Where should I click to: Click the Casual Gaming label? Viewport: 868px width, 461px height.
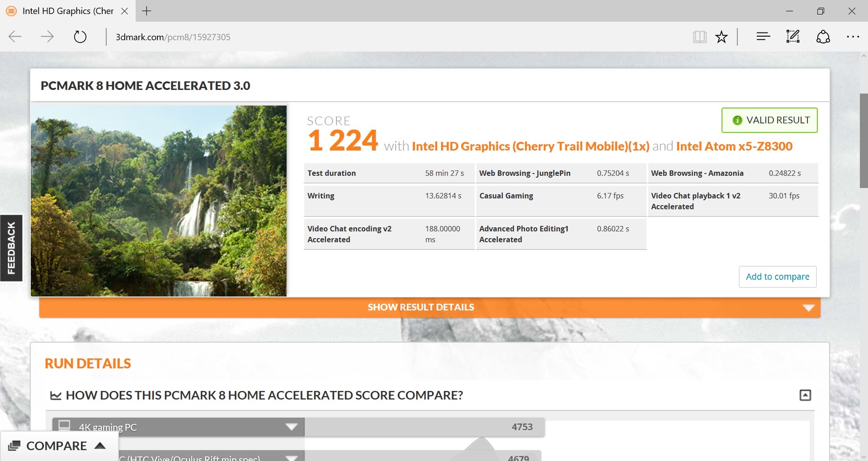pos(506,196)
